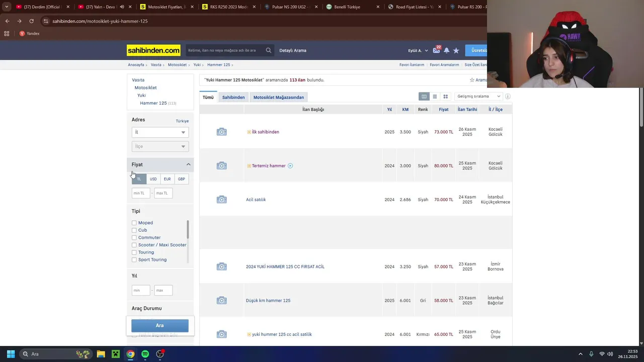This screenshot has height=362, width=644.
Task: Open Windows Start button
Action: point(11,354)
